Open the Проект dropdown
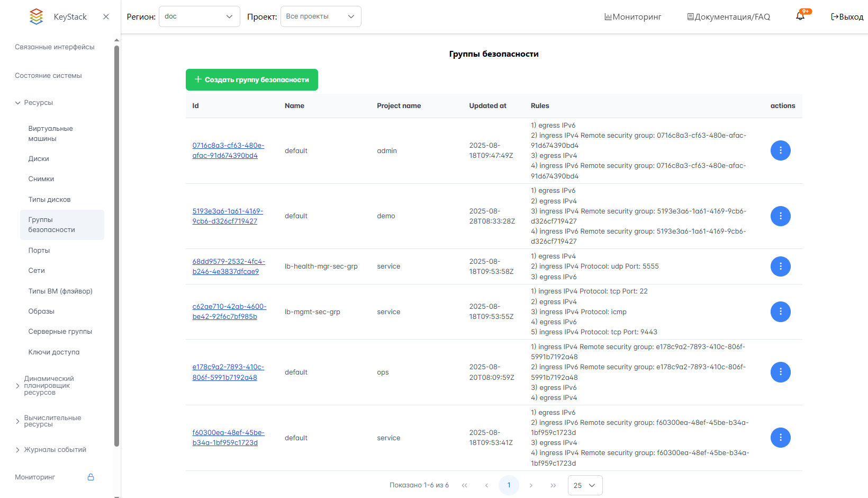 click(320, 16)
